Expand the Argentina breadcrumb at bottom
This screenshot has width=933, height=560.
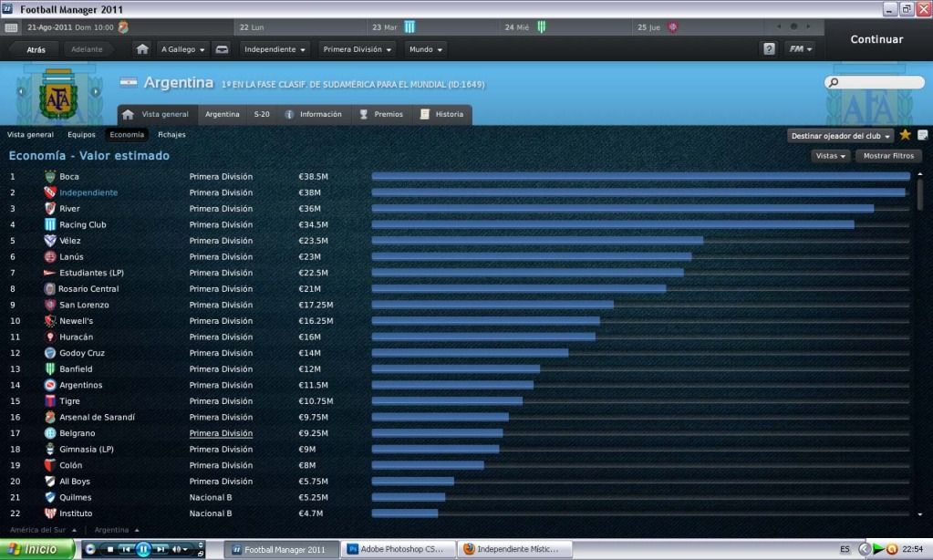click(x=117, y=530)
